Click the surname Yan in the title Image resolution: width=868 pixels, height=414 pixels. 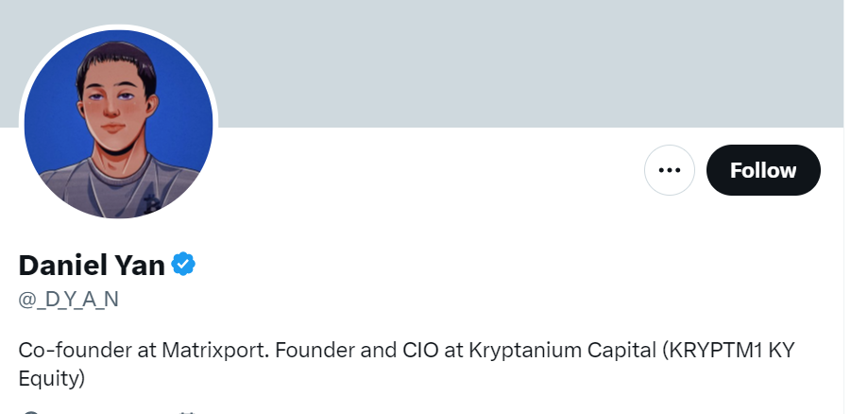tap(142, 265)
